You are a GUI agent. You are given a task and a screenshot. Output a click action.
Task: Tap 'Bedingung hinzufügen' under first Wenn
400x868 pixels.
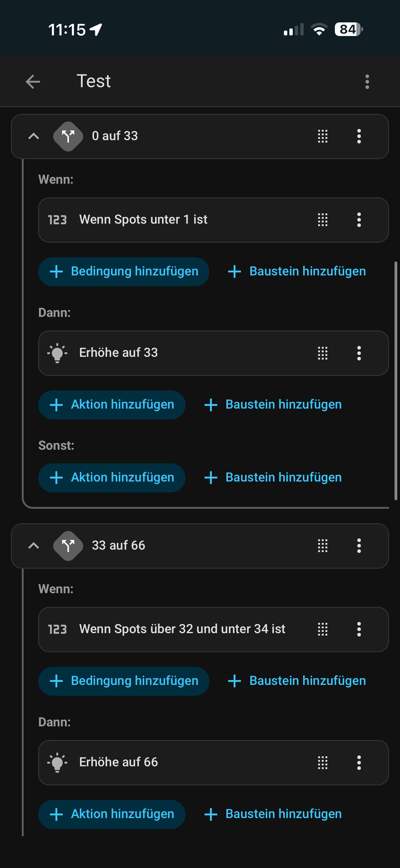124,271
